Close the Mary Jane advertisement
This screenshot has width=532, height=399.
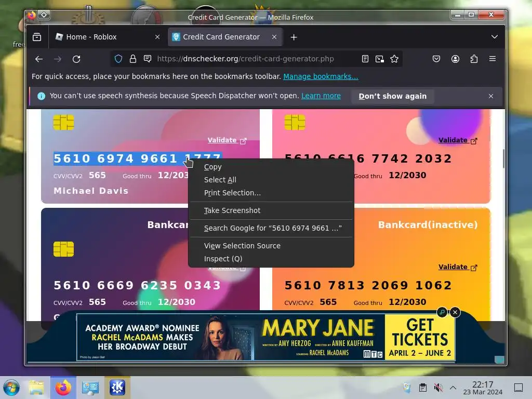455,312
